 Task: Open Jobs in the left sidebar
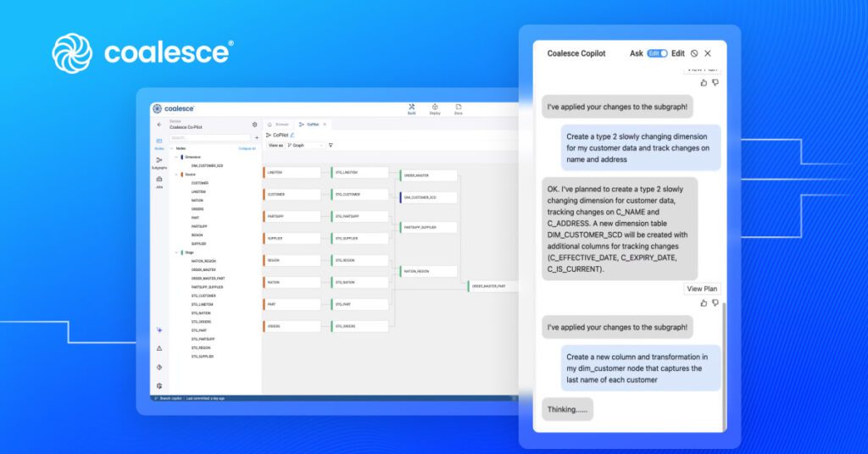click(x=159, y=180)
